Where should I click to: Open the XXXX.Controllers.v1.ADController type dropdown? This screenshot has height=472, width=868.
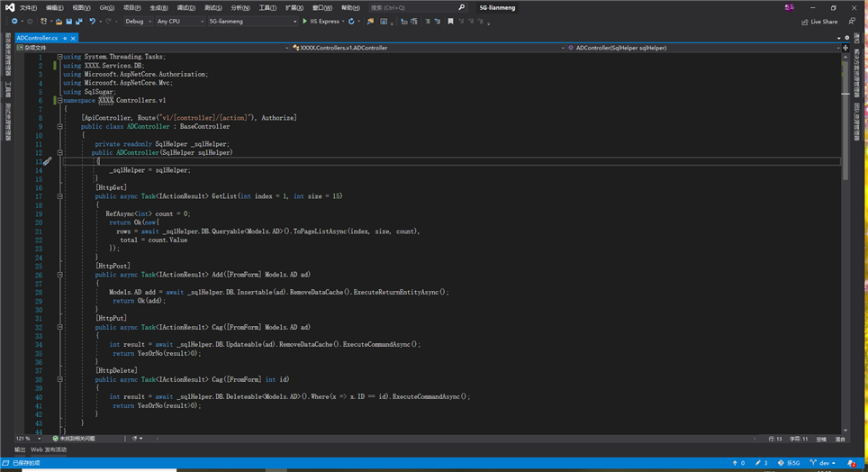(428, 48)
